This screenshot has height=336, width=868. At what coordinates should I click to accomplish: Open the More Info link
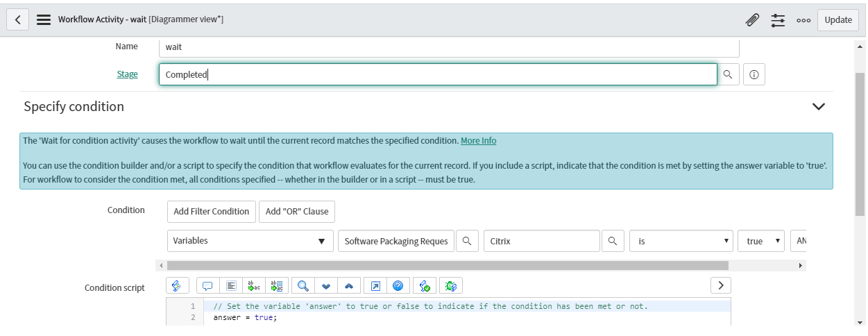(478, 140)
